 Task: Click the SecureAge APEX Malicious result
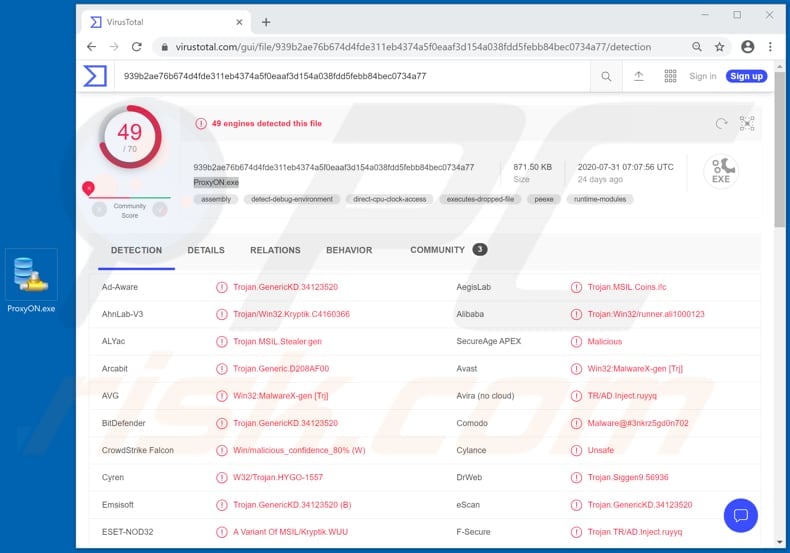tap(605, 341)
